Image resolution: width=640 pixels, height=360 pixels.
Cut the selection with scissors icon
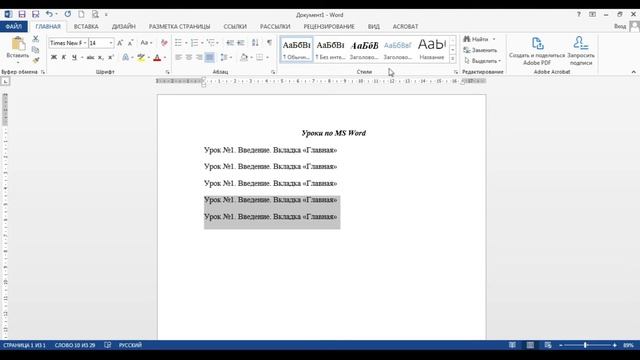pyautogui.click(x=36, y=39)
